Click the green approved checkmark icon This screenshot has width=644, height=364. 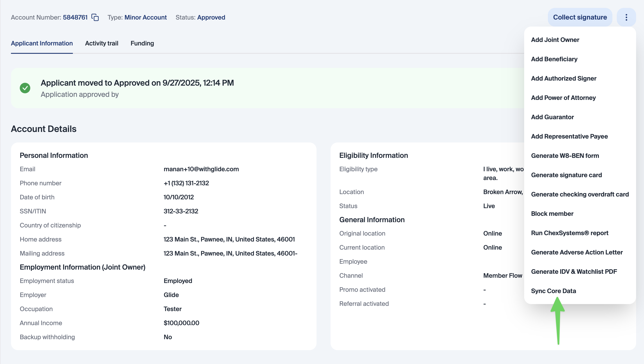click(25, 88)
